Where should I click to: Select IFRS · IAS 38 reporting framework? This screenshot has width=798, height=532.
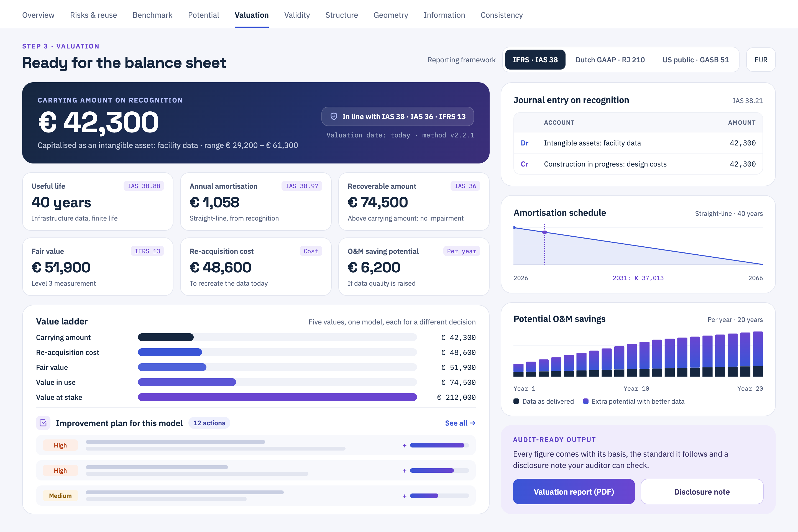point(535,60)
